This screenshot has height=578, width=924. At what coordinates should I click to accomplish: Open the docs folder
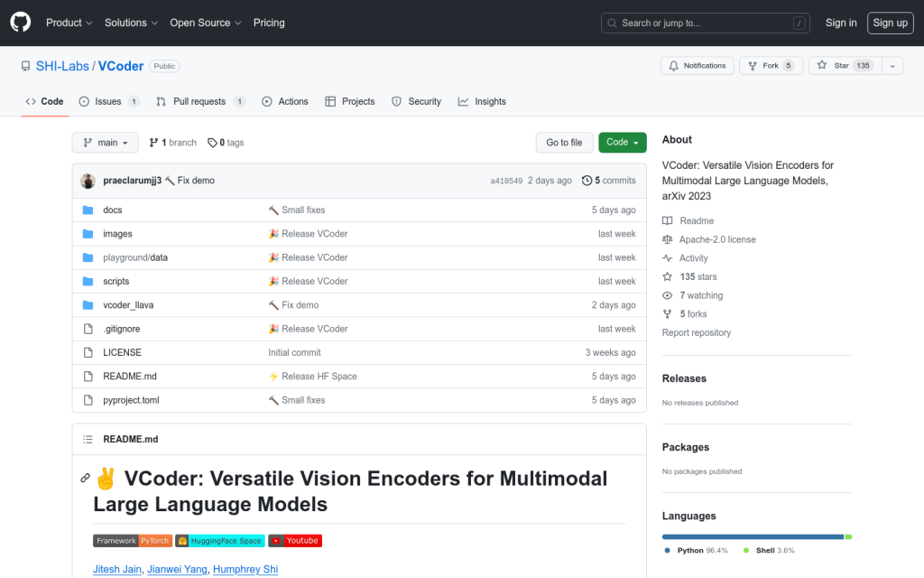[x=113, y=210]
